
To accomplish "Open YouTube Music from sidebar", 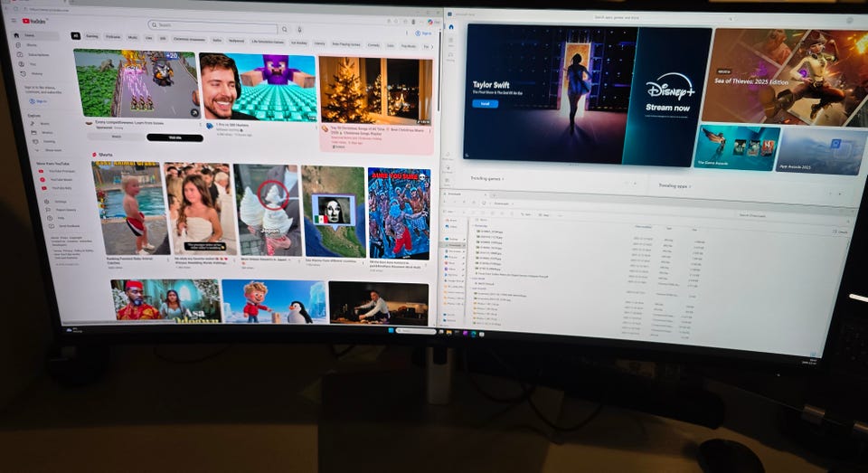I will click(58, 179).
